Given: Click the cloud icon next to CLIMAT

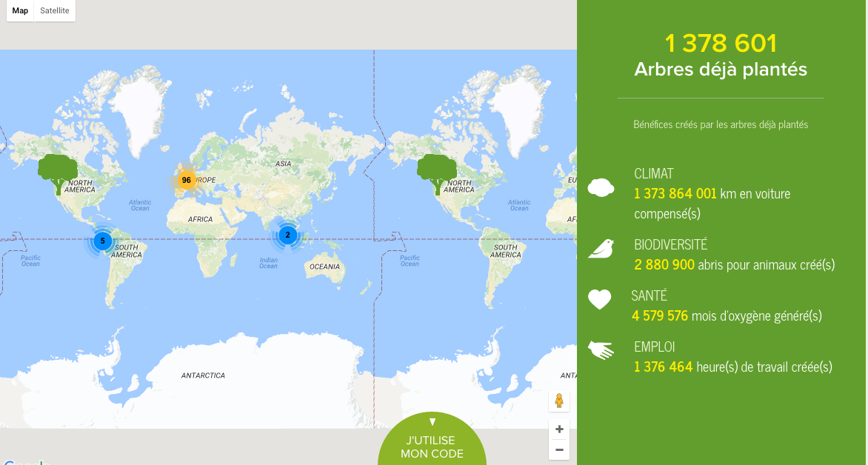Looking at the screenshot, I should coord(601,187).
